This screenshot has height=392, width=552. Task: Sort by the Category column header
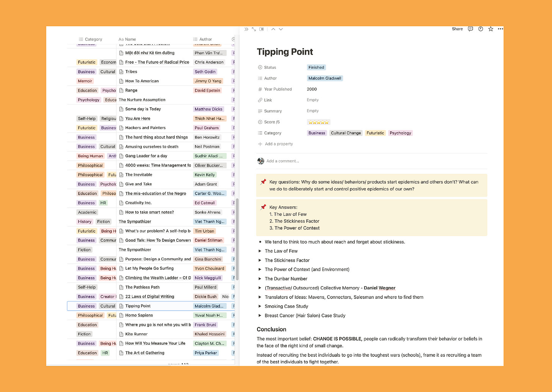pyautogui.click(x=91, y=39)
